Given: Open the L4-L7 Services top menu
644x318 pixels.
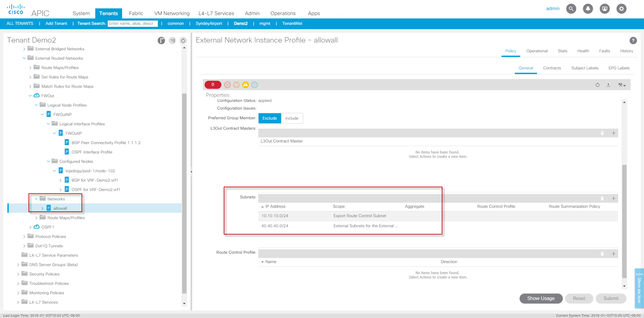Looking at the screenshot, I should (216, 13).
